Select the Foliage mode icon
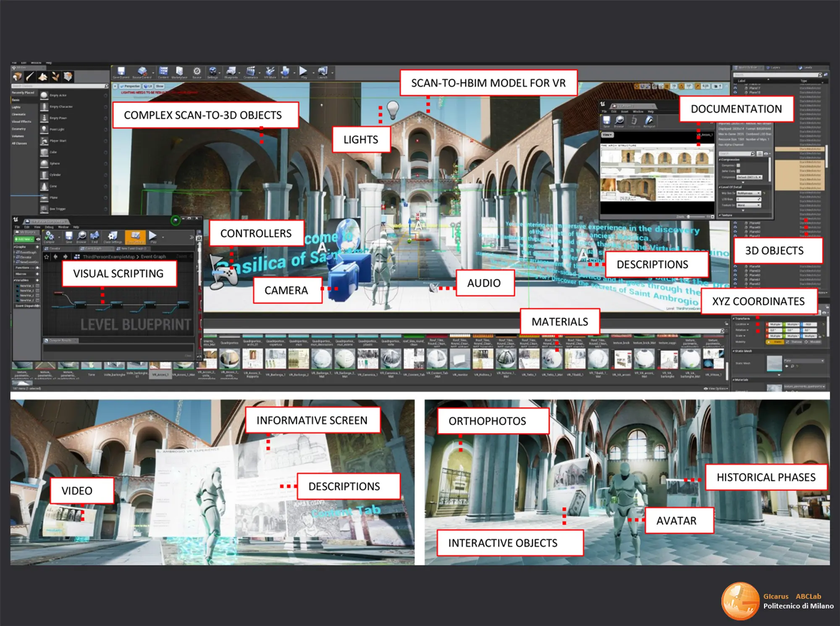 click(x=55, y=76)
